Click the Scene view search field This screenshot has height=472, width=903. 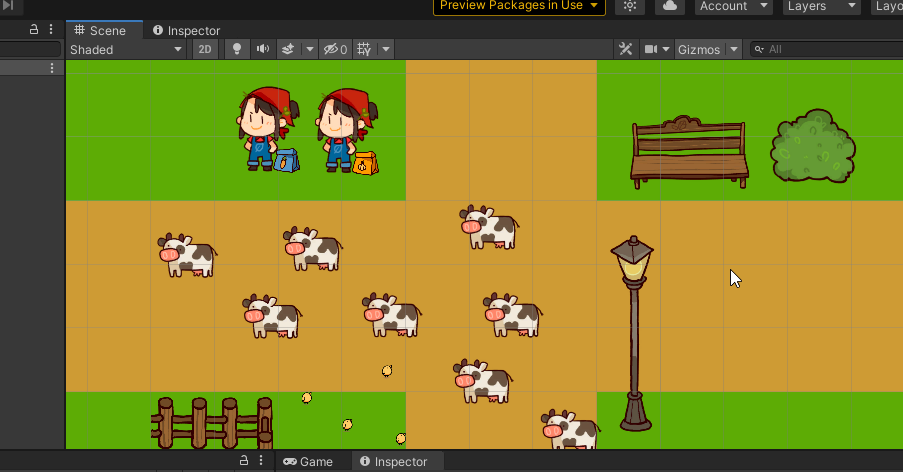pyautogui.click(x=830, y=49)
